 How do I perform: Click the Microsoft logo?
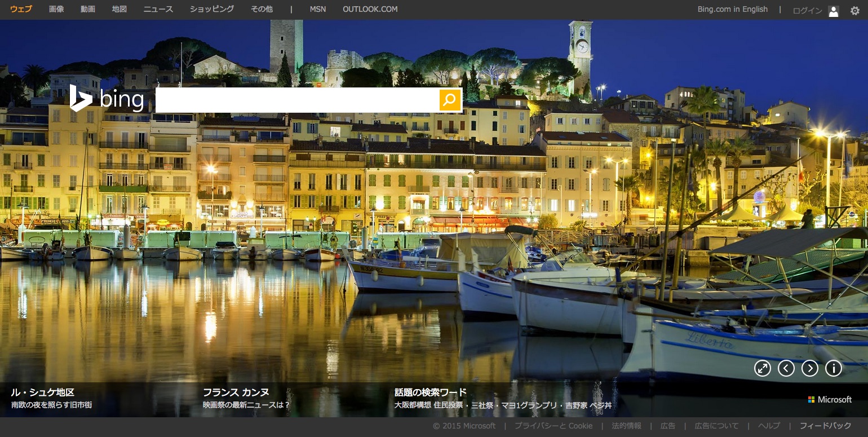829,399
